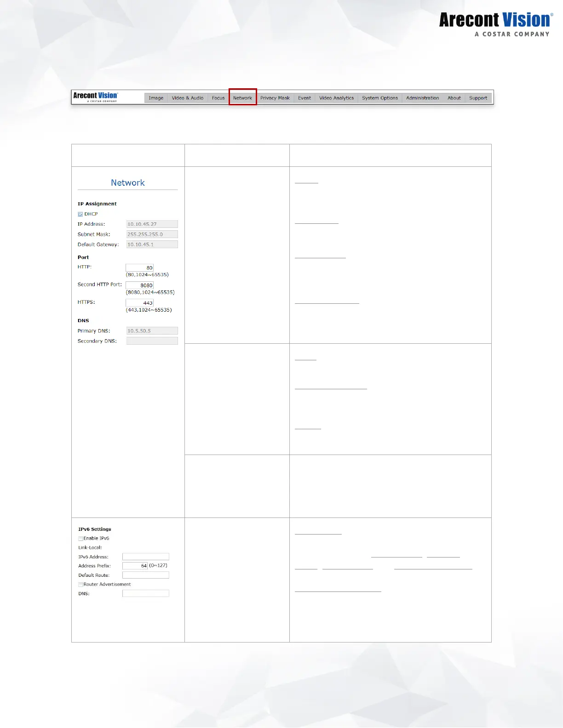The width and height of the screenshot is (563, 728).
Task: Open the Support tab
Action: (x=478, y=98)
